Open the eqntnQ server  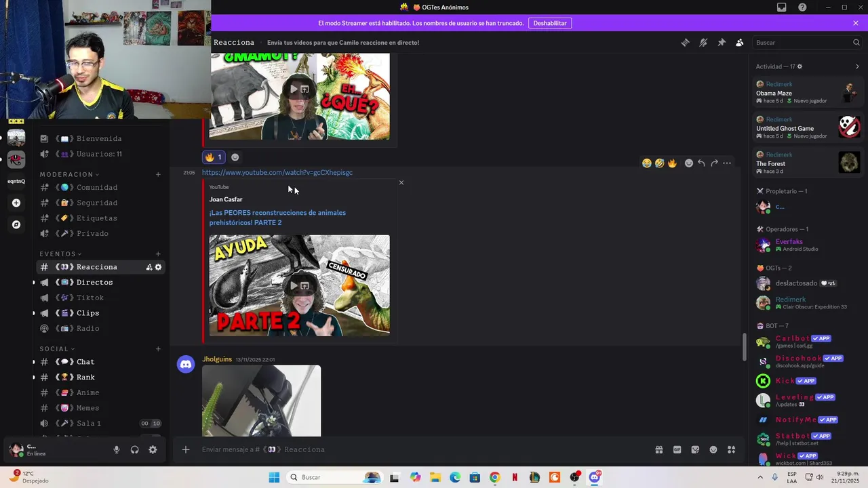[16, 181]
